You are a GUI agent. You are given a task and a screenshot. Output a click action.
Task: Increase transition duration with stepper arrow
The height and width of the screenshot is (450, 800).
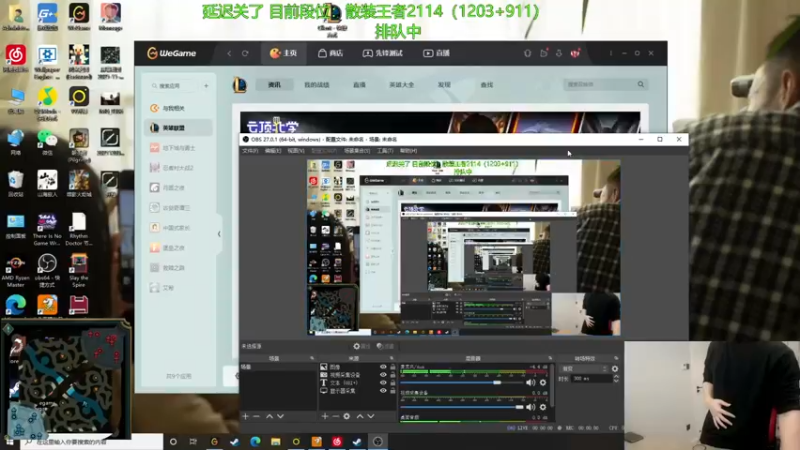(x=616, y=377)
